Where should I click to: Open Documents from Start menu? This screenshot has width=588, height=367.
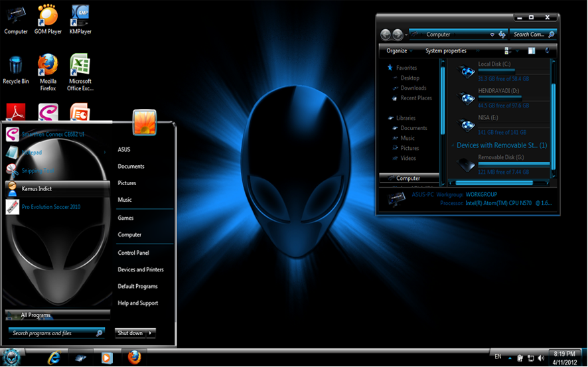click(131, 167)
